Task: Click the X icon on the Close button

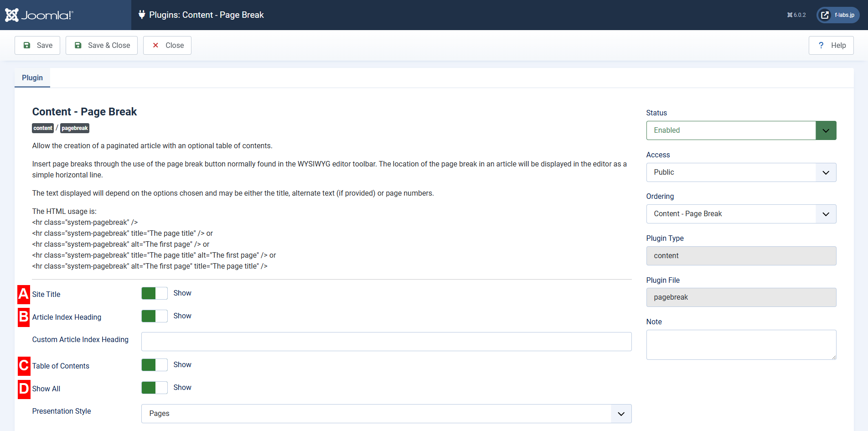Action: (x=155, y=45)
